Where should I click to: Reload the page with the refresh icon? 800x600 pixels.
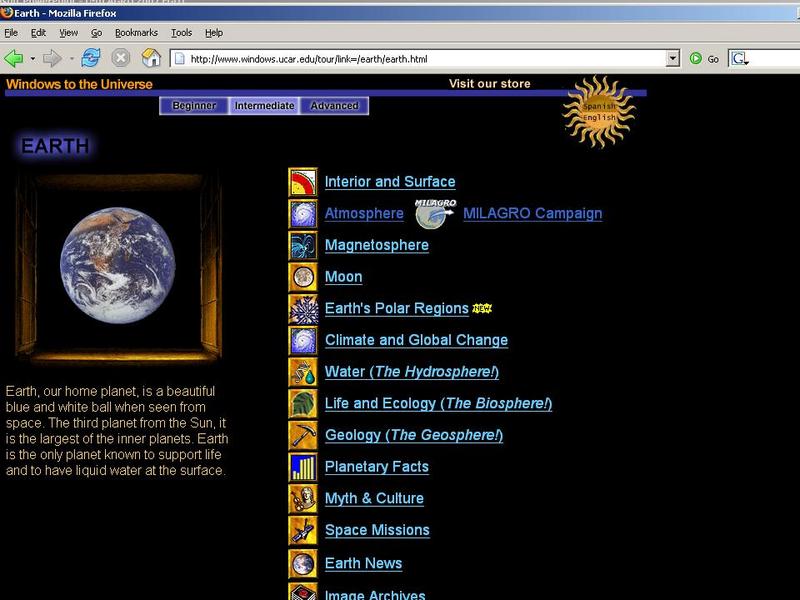91,58
